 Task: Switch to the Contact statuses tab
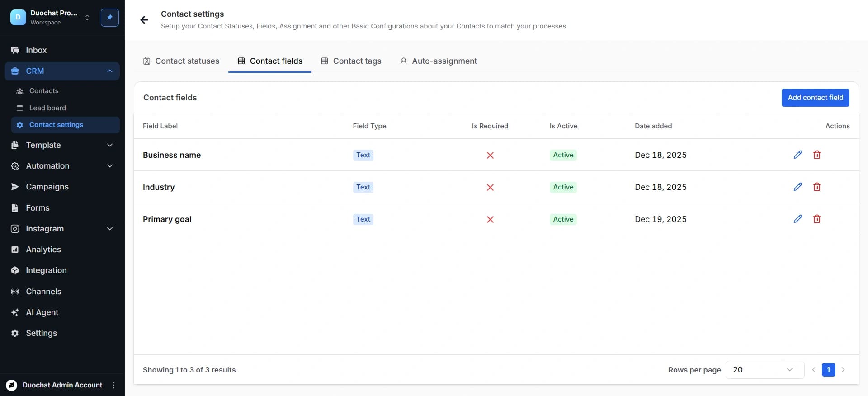point(181,61)
